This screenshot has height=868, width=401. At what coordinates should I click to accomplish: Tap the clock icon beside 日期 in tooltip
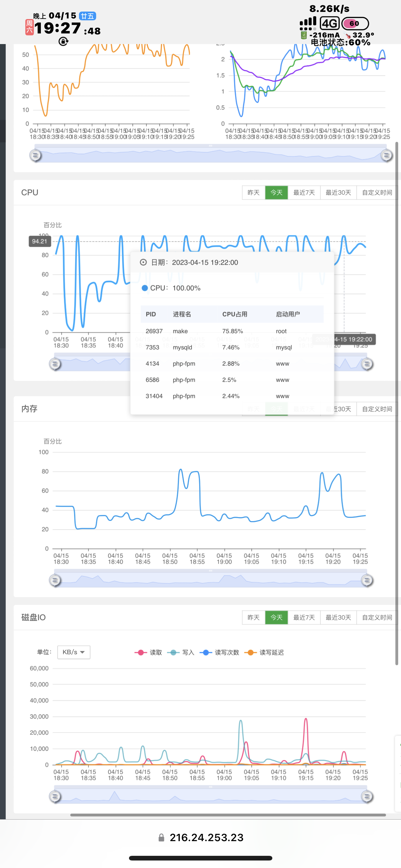click(x=143, y=262)
